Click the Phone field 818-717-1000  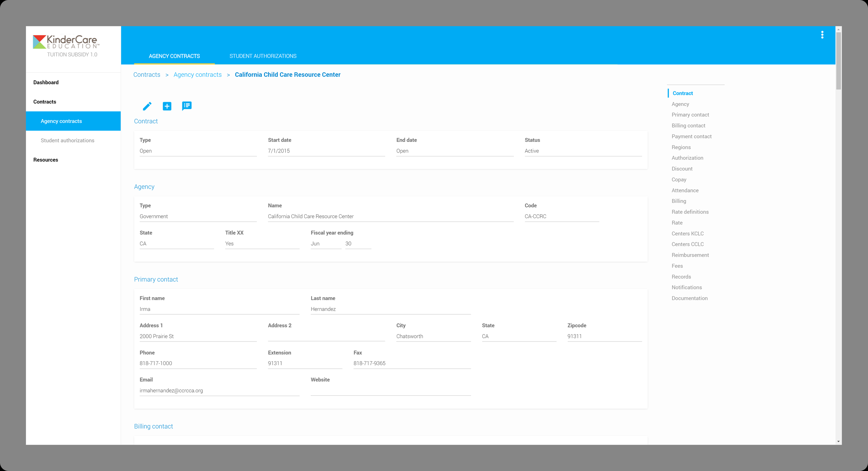198,364
